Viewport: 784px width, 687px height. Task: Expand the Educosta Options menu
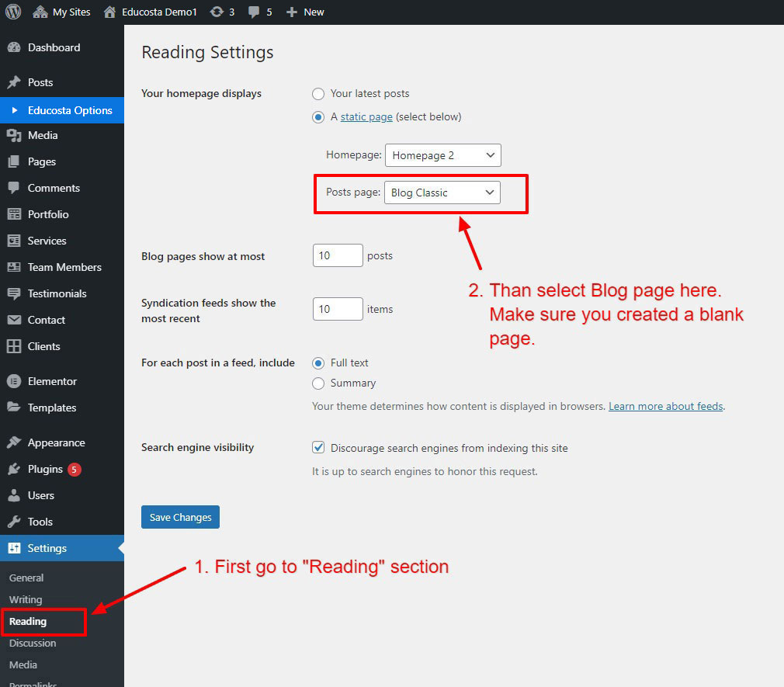coord(70,110)
